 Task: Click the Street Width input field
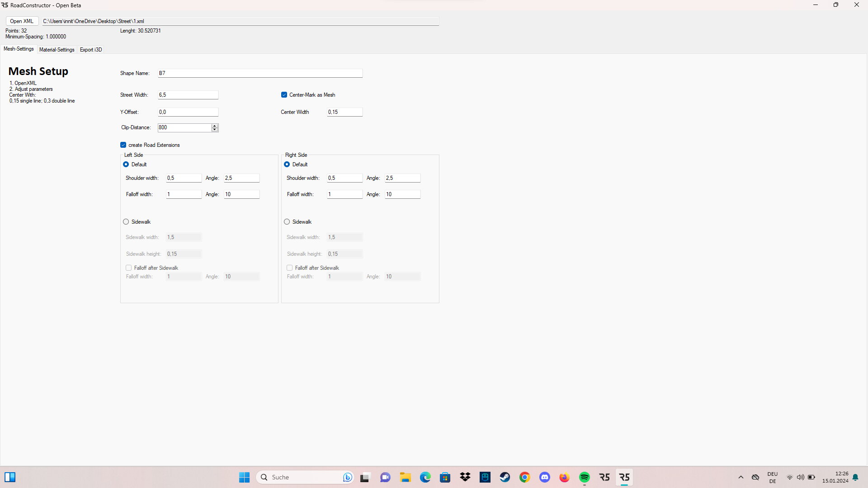click(188, 95)
